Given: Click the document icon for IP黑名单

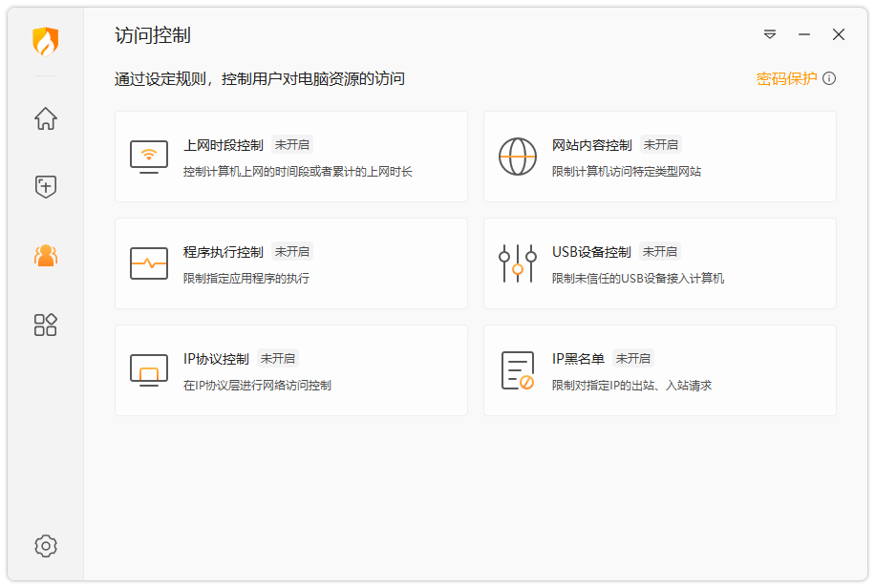Looking at the screenshot, I should coord(517,369).
